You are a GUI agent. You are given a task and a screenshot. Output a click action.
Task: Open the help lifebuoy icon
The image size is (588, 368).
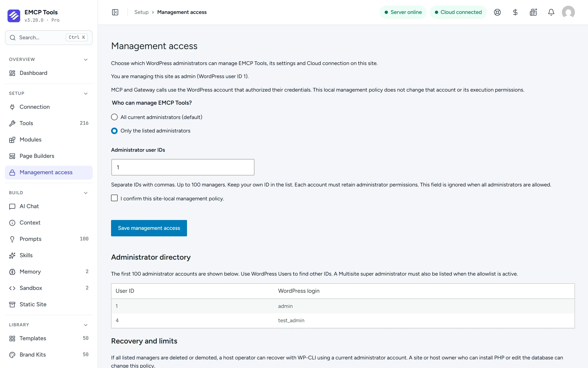(x=497, y=12)
